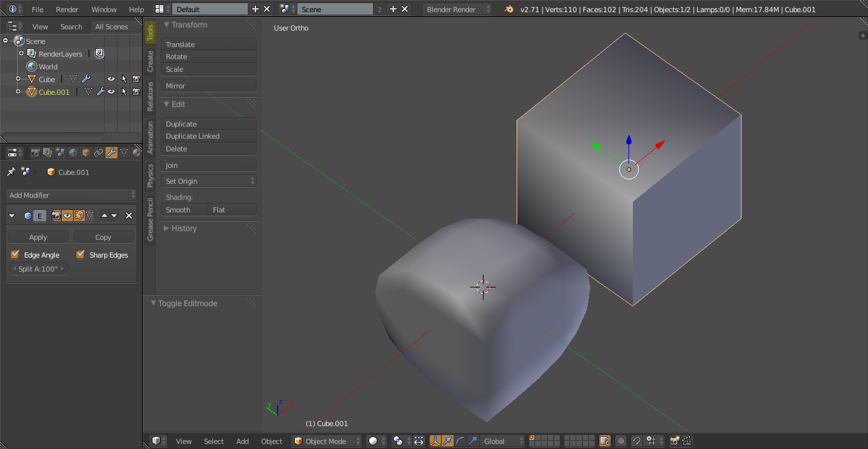Open the Object Mode dropdown
Viewport: 868px width, 449px height.
[327, 441]
